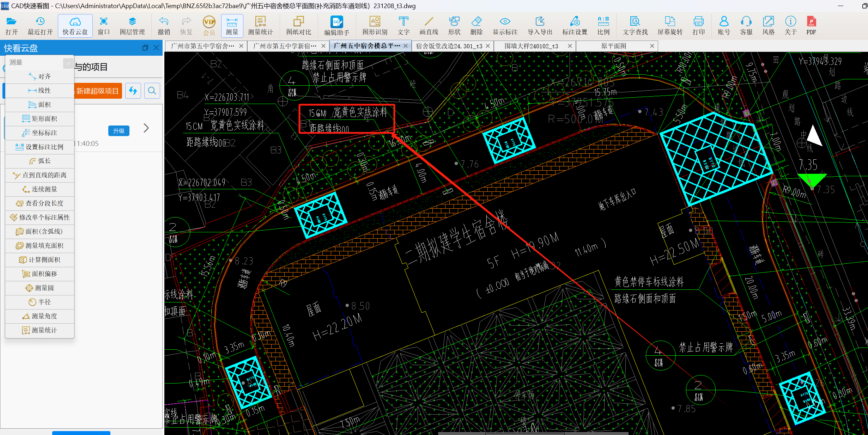Select 半径 radius measurement
868x435 pixels.
(40, 302)
